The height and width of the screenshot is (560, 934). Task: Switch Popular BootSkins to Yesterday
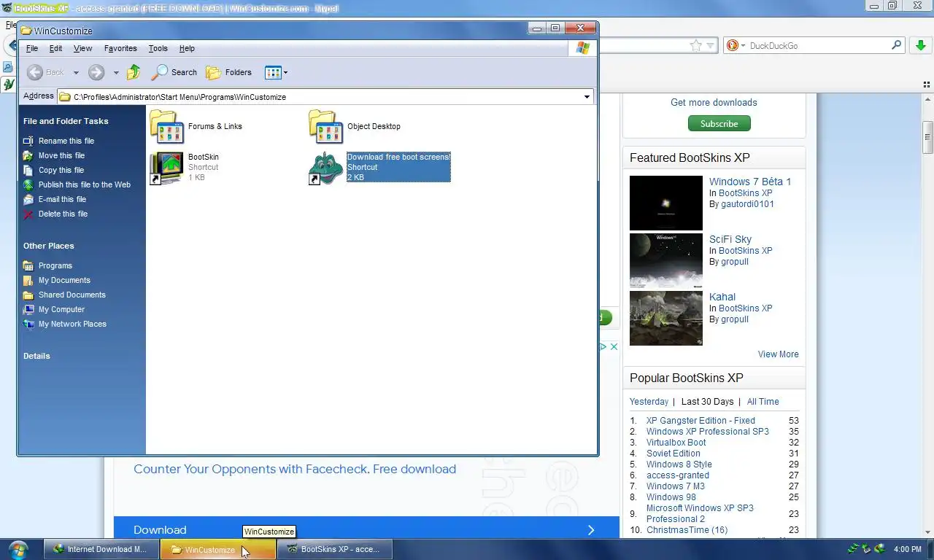pyautogui.click(x=649, y=402)
